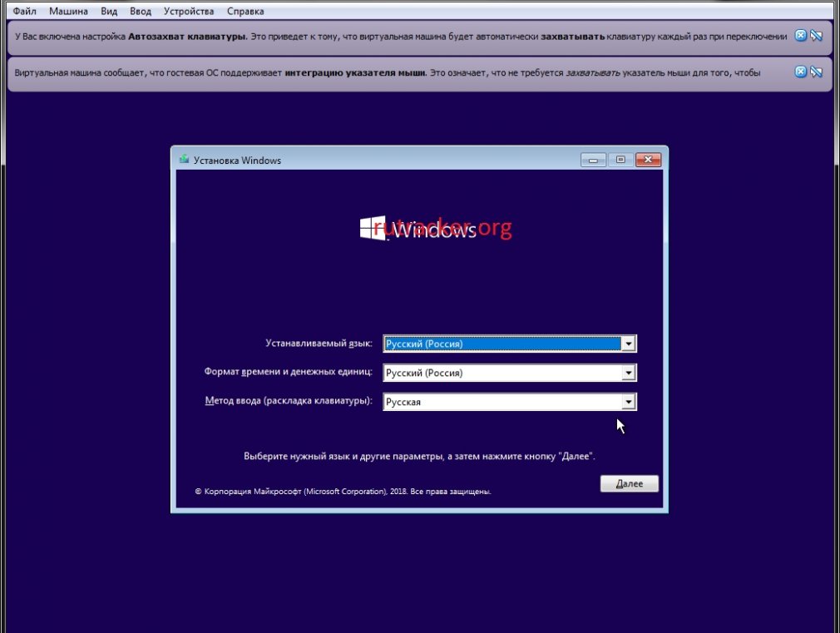Open the Устройства menu
840x633 pixels.
pyautogui.click(x=189, y=12)
